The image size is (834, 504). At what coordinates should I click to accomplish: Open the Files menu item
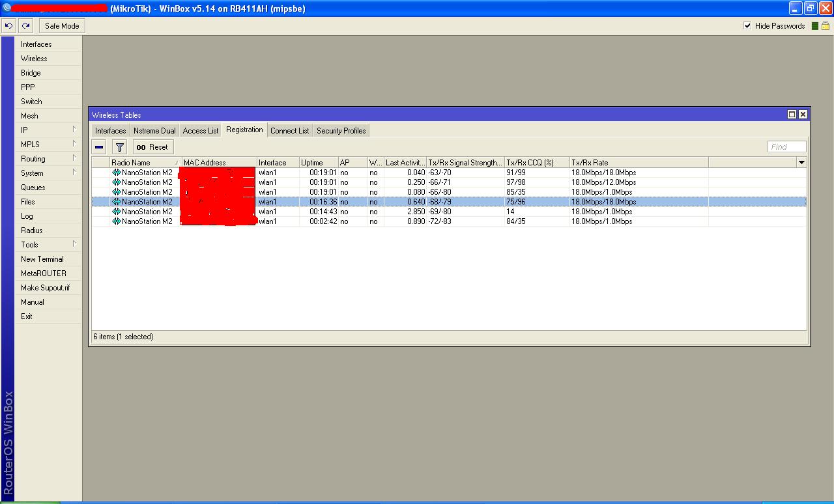pyautogui.click(x=49, y=202)
